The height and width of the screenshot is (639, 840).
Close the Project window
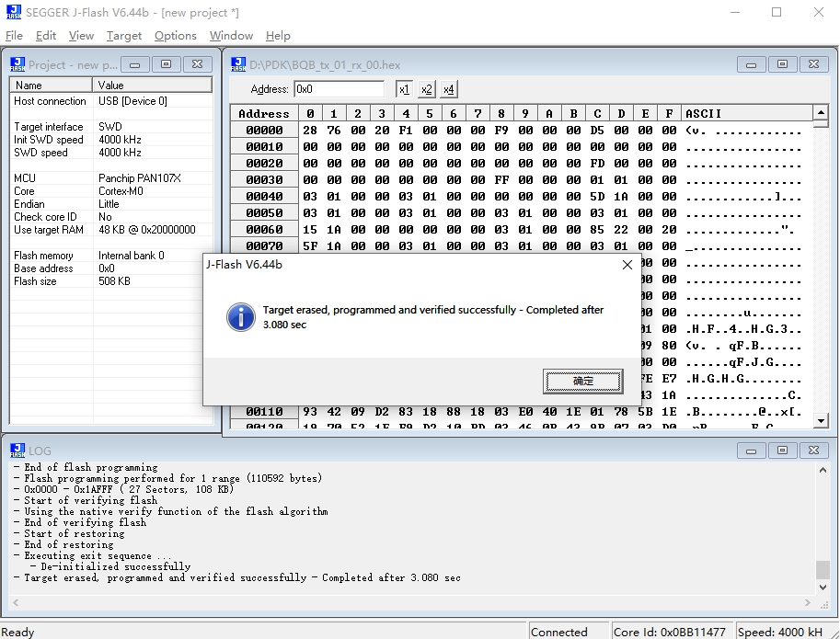tap(197, 64)
